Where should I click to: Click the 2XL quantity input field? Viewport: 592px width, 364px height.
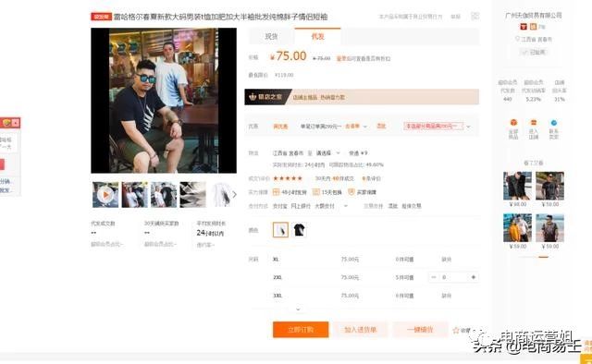(453, 277)
